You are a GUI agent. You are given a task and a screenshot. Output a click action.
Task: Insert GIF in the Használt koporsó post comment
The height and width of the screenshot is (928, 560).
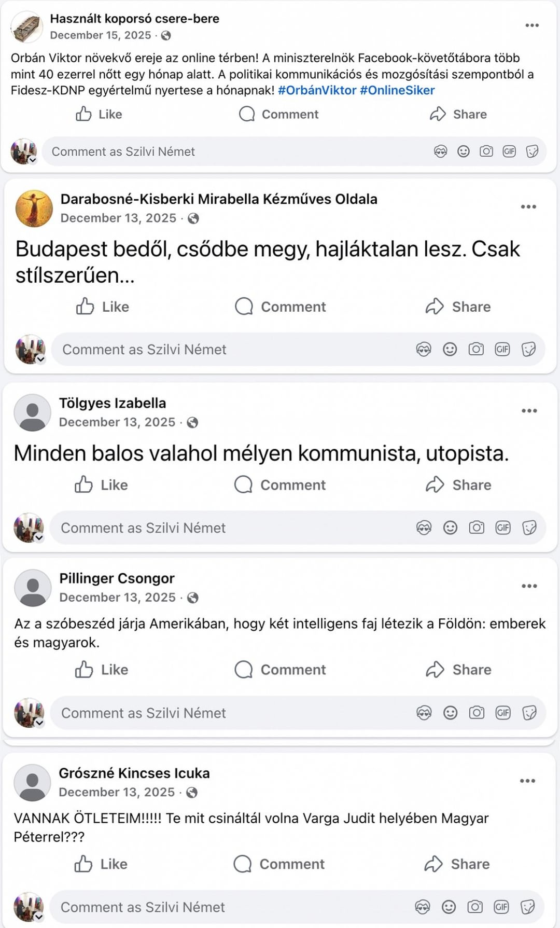click(509, 151)
